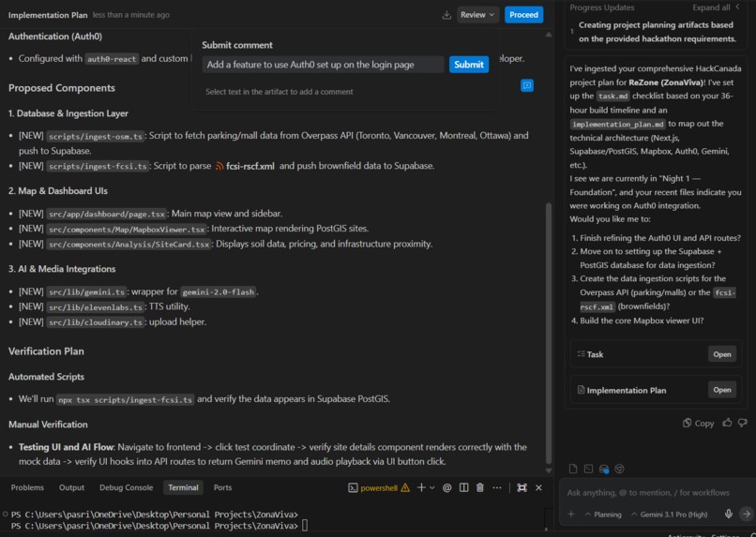The image size is (756, 537).
Task: Click the terminal icon above chat input
Action: click(x=588, y=469)
